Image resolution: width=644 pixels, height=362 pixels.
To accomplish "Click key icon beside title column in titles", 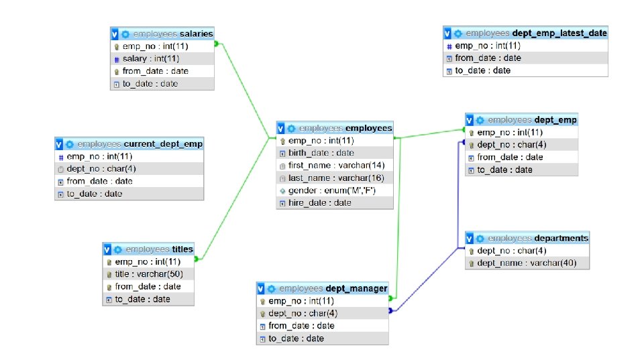I will [x=109, y=275].
